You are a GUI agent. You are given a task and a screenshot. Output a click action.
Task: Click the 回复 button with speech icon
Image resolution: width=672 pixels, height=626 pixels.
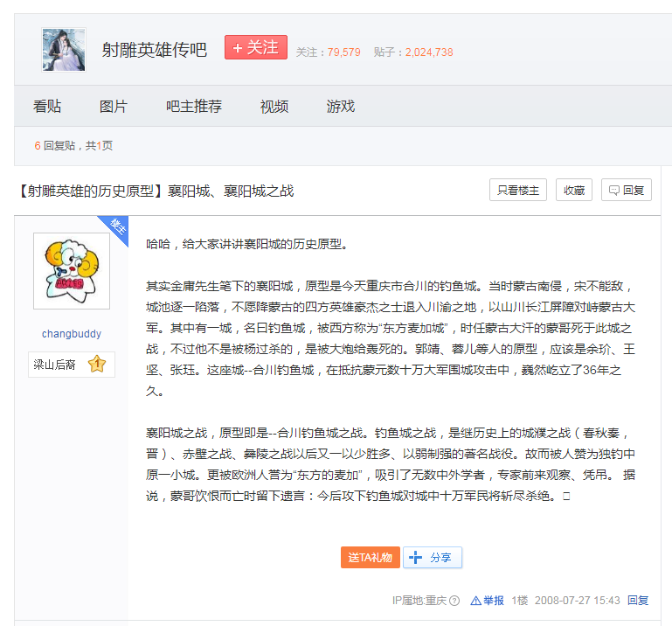(x=627, y=191)
